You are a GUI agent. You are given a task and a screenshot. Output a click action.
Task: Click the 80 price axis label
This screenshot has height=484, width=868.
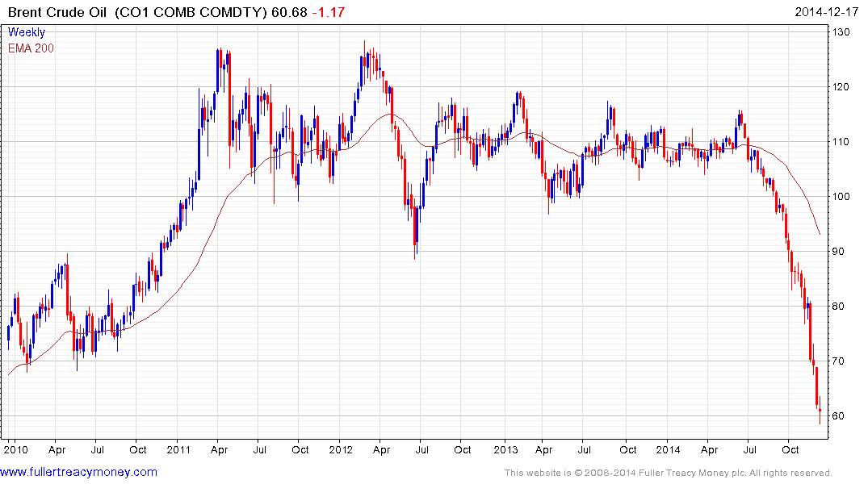click(837, 306)
